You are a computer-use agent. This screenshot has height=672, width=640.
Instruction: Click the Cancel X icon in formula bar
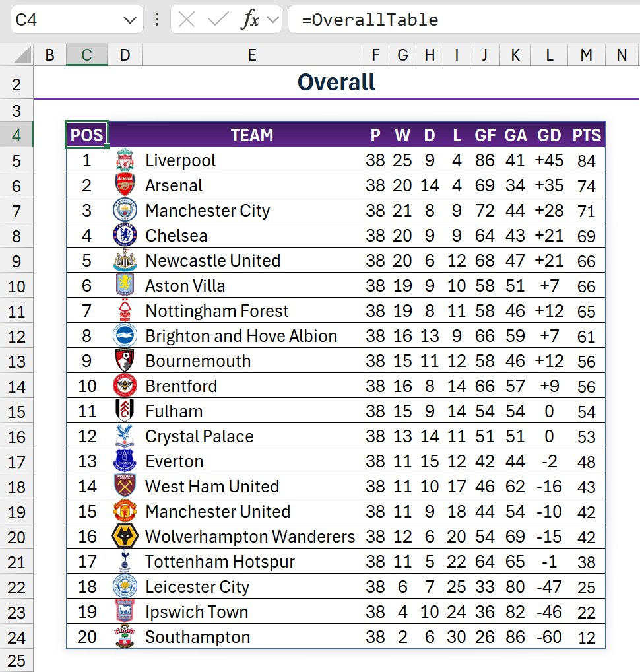click(x=187, y=20)
